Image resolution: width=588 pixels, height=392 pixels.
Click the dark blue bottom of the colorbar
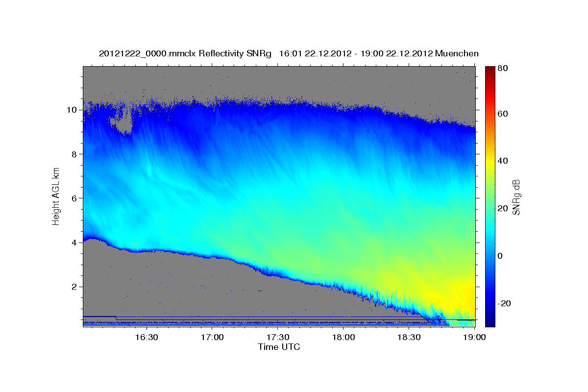(x=490, y=321)
